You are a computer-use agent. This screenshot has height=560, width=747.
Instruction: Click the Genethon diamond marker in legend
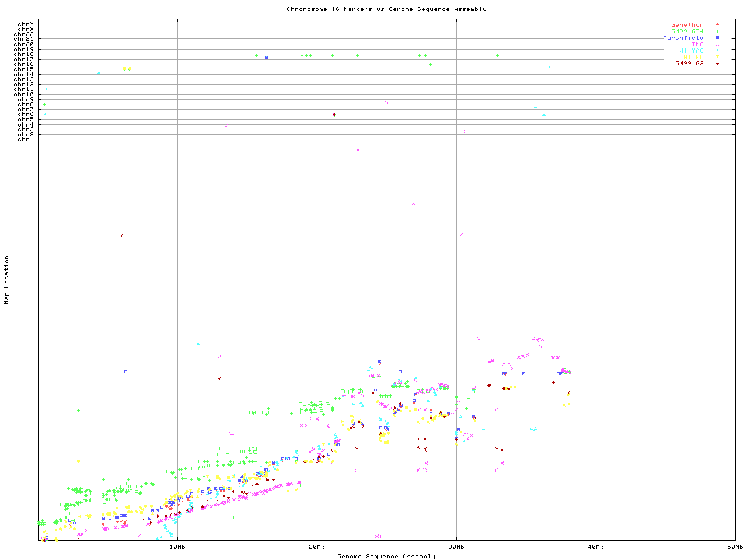[717, 25]
